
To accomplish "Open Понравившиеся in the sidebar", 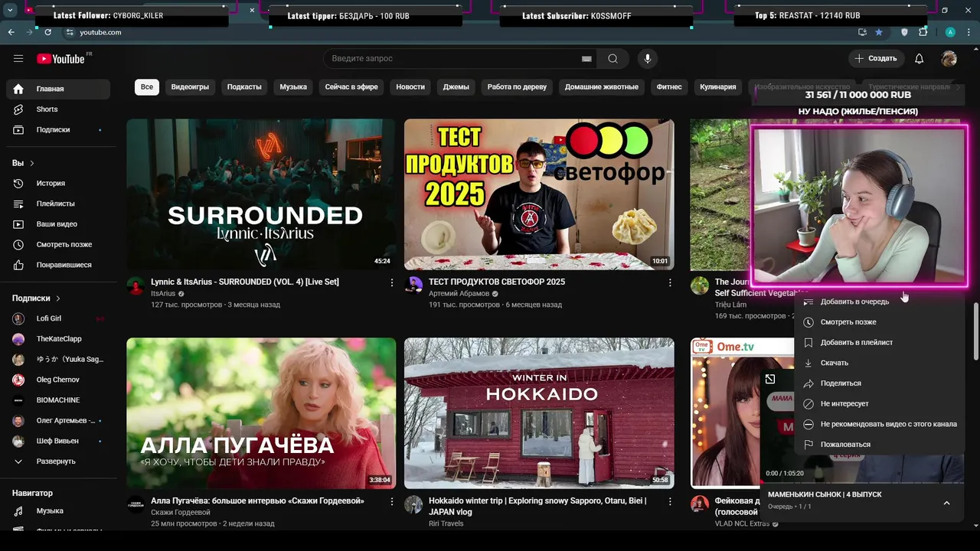I will coord(58,265).
